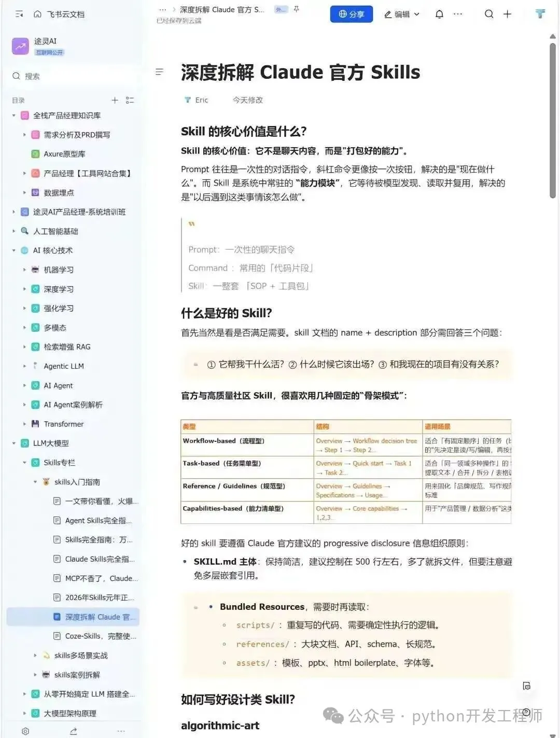The width and height of the screenshot is (560, 738).
Task: Open 2026年Skills元年正... document
Action: [94, 597]
